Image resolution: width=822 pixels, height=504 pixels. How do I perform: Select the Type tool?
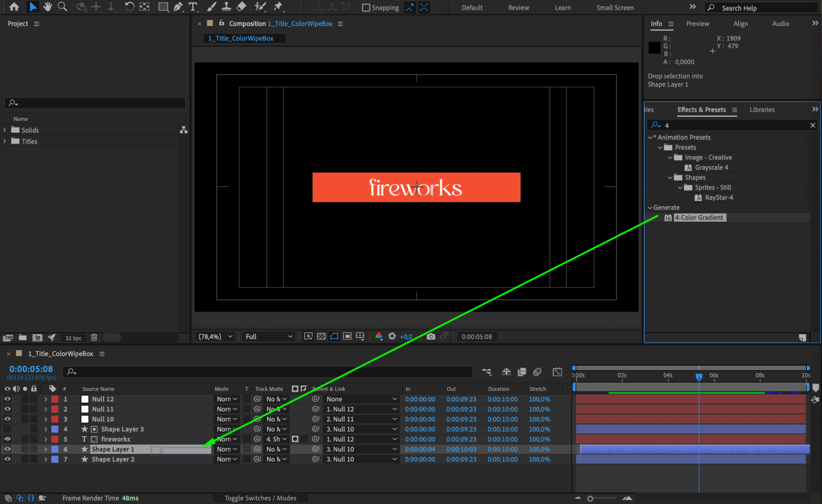click(192, 7)
